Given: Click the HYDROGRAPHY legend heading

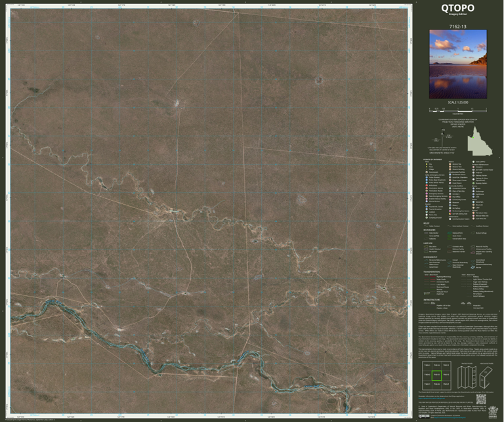Looking at the screenshot, I should pos(430,257).
